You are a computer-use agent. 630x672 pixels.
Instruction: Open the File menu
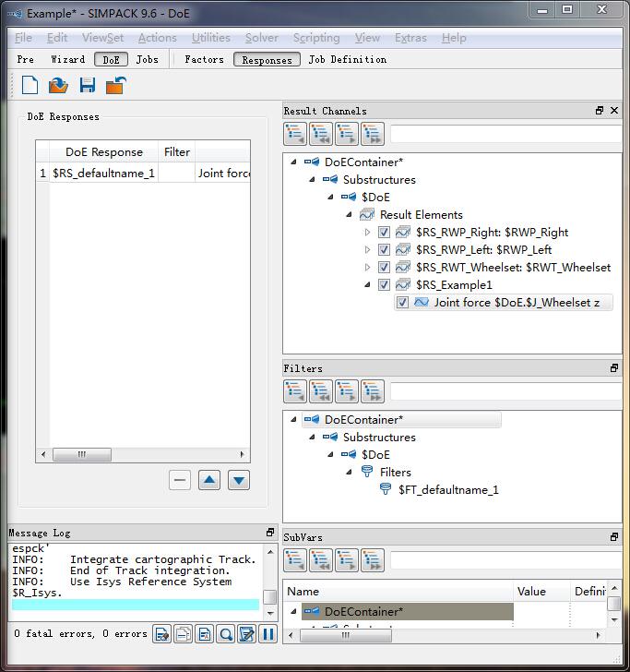point(23,38)
